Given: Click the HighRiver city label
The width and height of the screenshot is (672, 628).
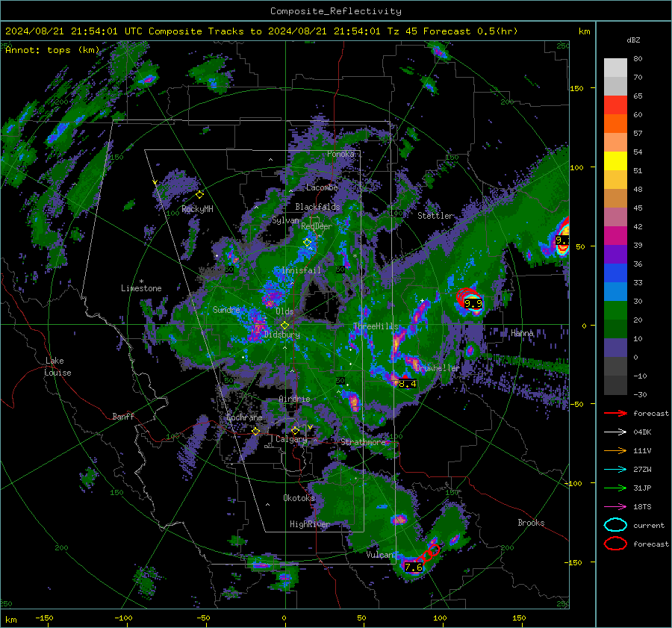Looking at the screenshot, I should pyautogui.click(x=310, y=524).
